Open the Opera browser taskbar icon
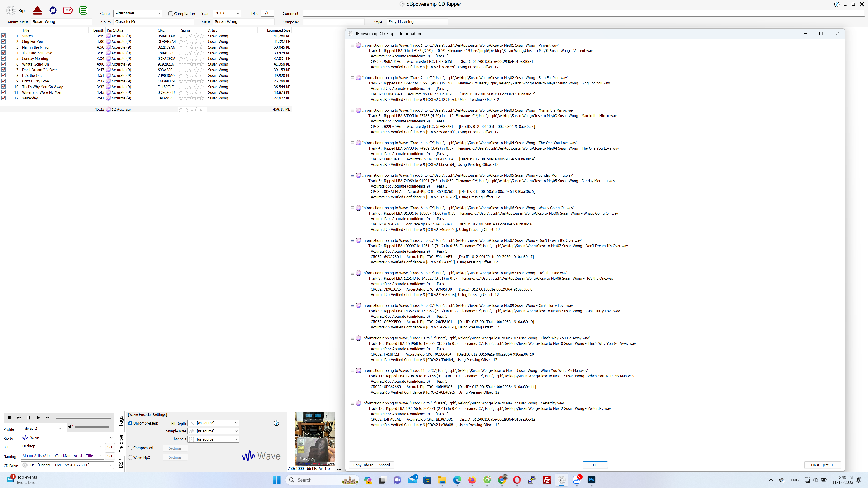This screenshot has height=488, width=868. click(517, 480)
